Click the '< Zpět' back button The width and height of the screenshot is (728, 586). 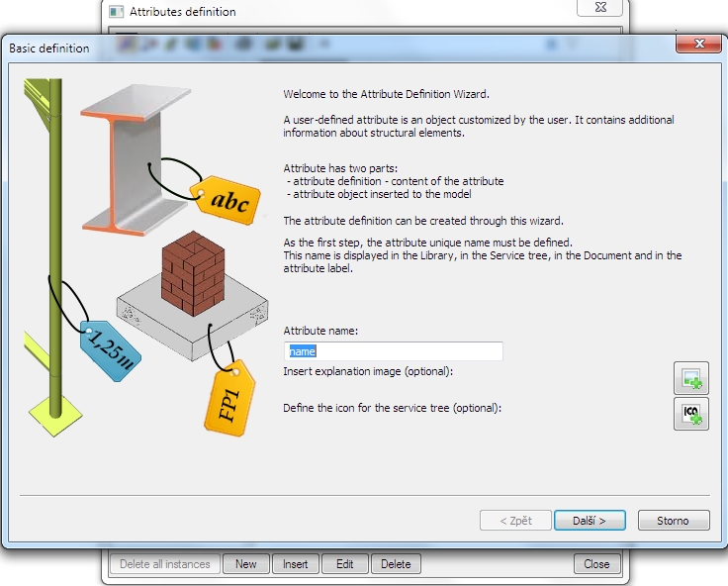[x=515, y=521]
